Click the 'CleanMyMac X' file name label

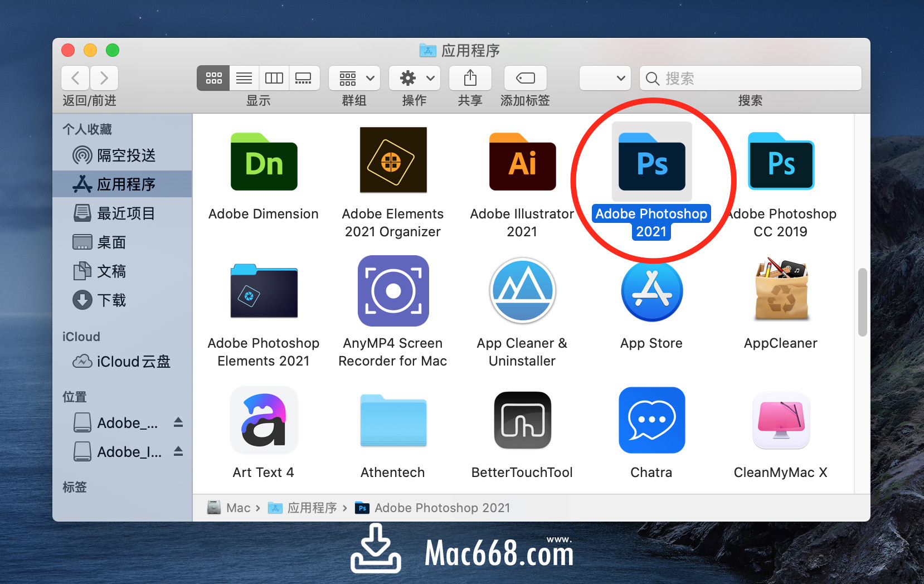(781, 473)
